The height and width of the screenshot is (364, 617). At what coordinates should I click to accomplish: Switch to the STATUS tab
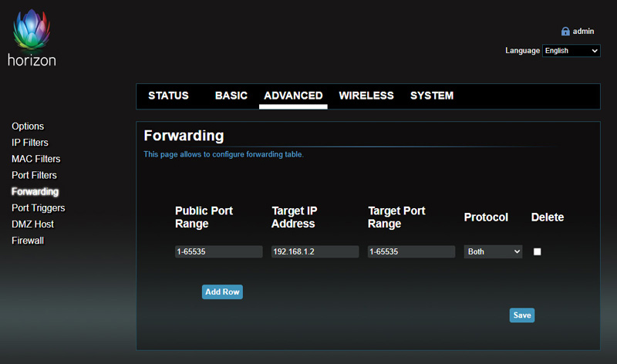pos(168,96)
